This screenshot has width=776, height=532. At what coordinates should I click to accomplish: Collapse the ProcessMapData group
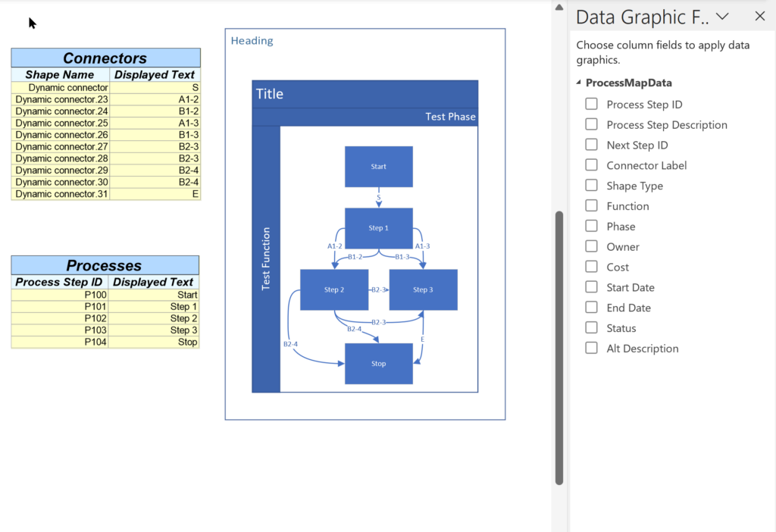pyautogui.click(x=578, y=83)
